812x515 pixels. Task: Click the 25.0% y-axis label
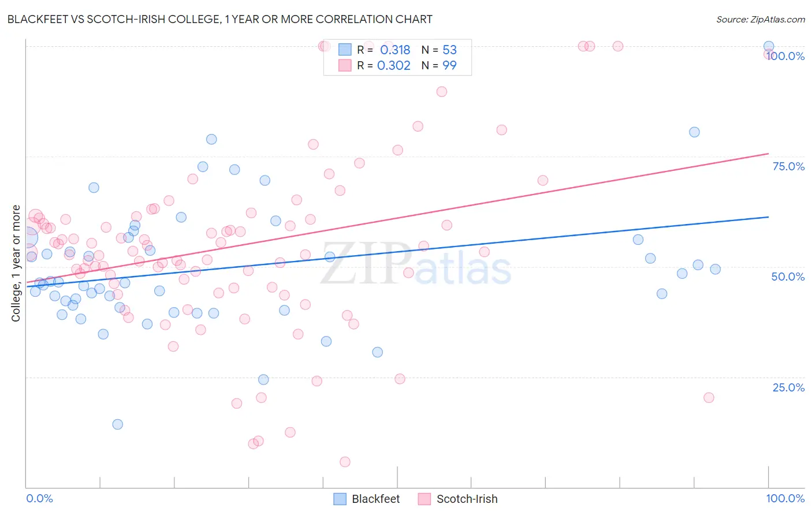(x=788, y=387)
